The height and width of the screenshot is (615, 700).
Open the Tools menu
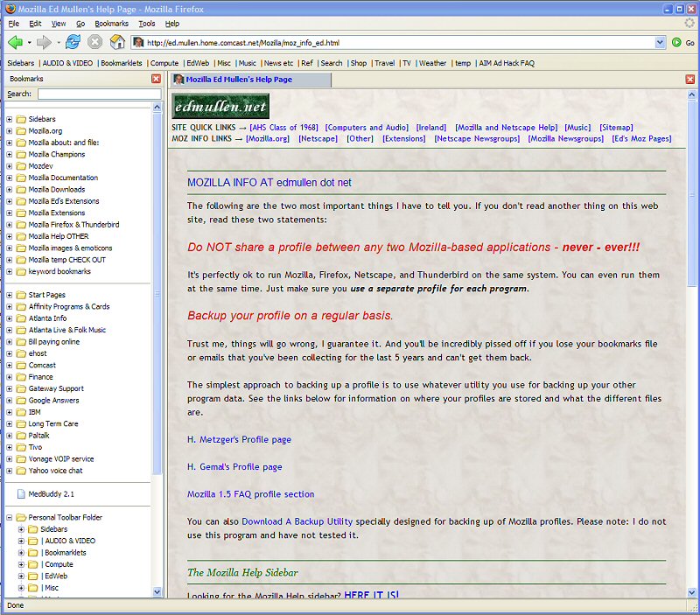146,24
